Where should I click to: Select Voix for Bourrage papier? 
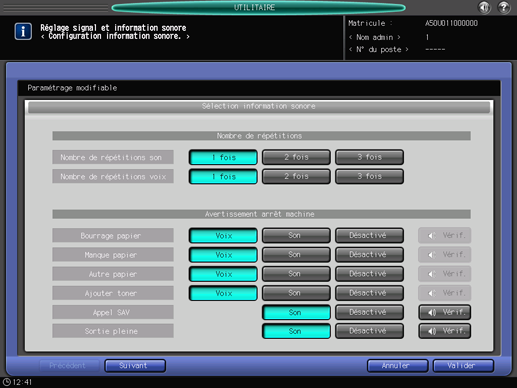(x=223, y=236)
